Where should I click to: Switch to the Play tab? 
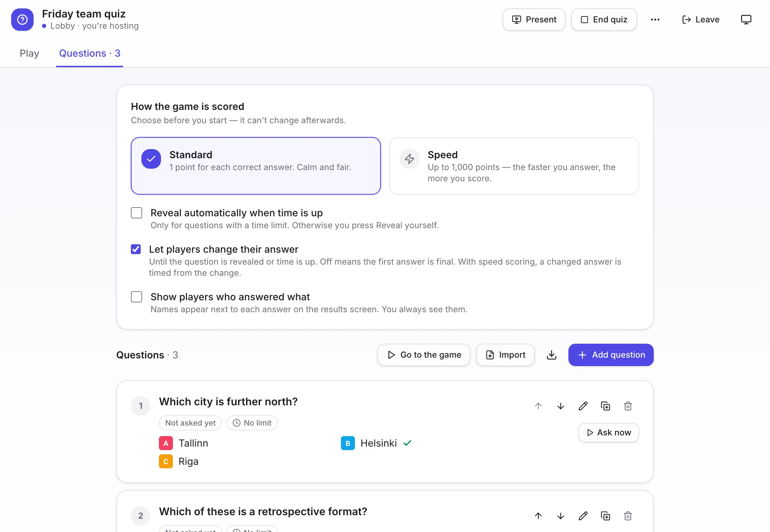point(29,53)
